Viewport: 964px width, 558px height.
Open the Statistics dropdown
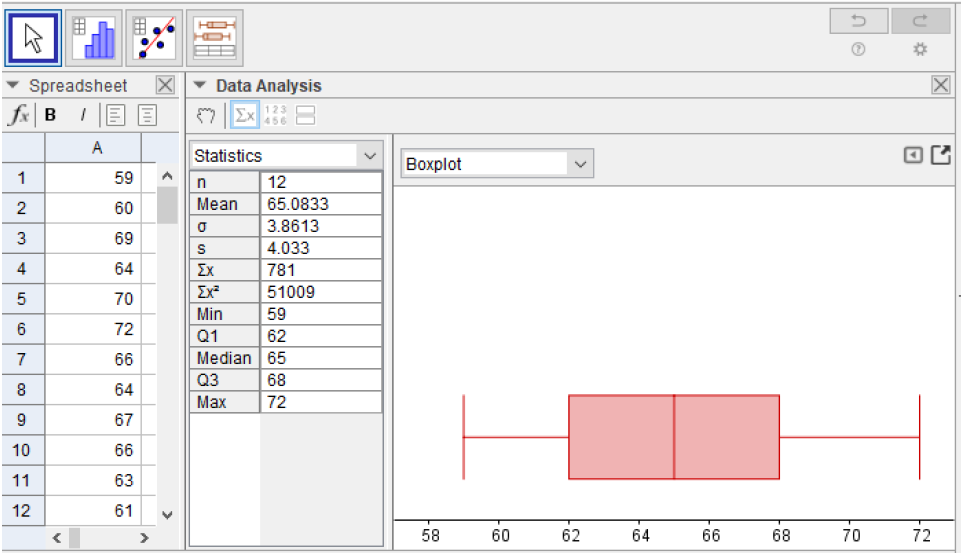click(286, 155)
